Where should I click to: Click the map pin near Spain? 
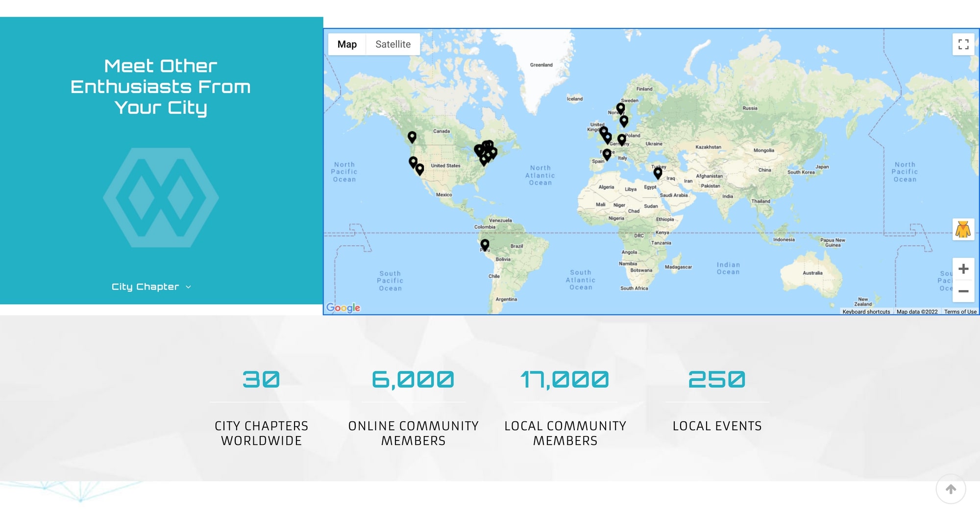pyautogui.click(x=607, y=154)
